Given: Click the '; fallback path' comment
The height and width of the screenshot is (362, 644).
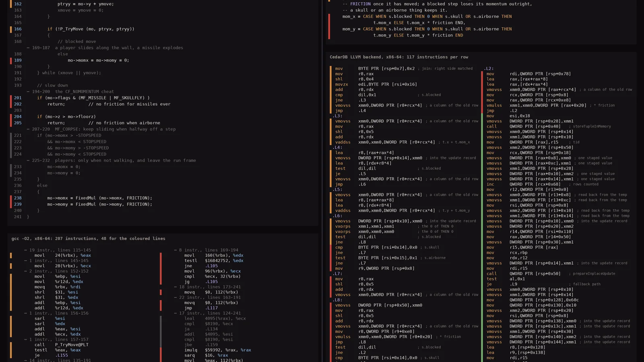Looking at the screenshot, I should tap(584, 284).
